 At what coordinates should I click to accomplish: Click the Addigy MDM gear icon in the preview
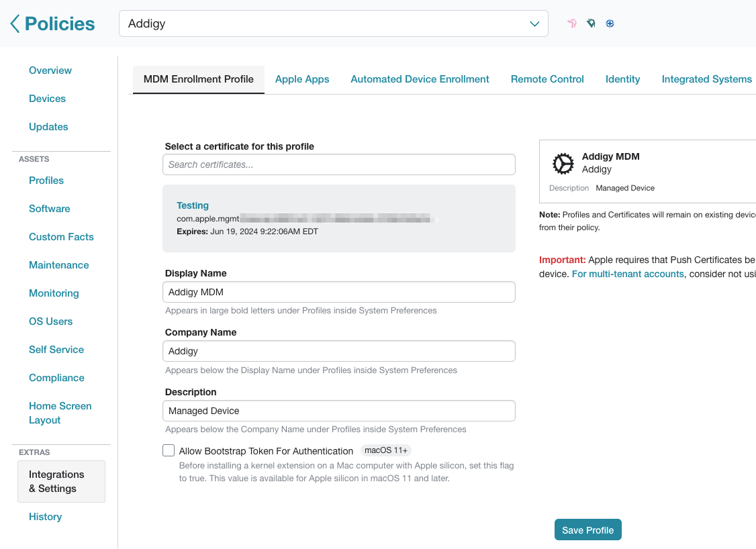[x=563, y=163]
